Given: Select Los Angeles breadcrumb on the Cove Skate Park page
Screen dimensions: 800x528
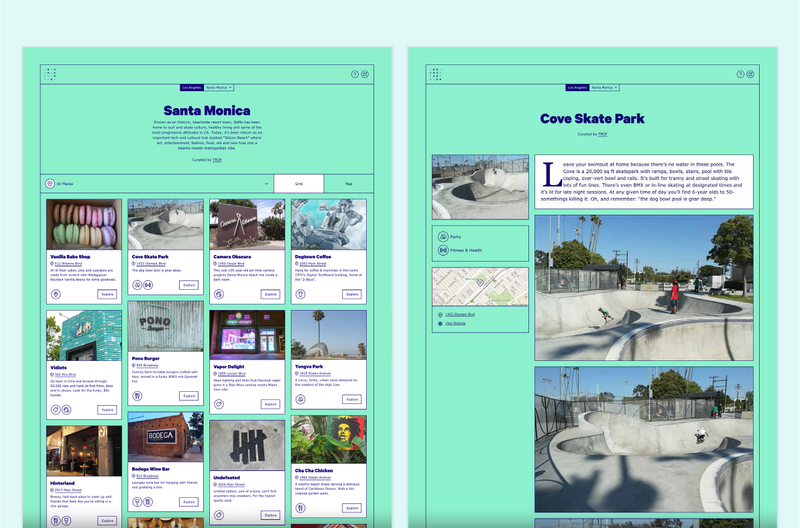Looking at the screenshot, I should click(578, 88).
